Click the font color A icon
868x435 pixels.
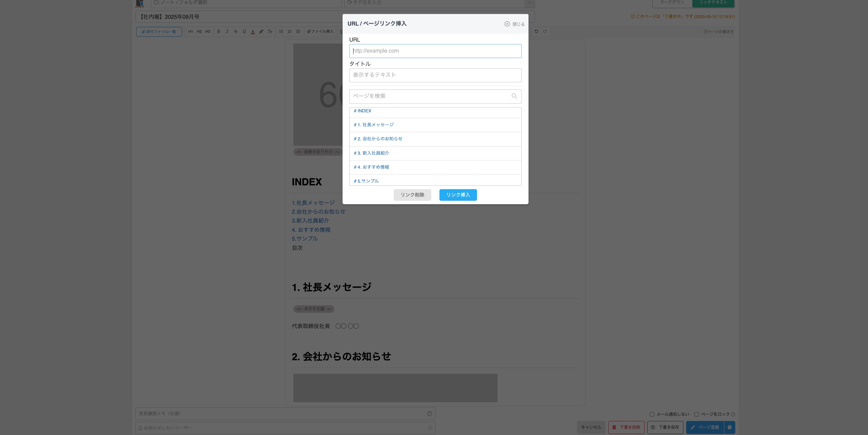coord(253,31)
